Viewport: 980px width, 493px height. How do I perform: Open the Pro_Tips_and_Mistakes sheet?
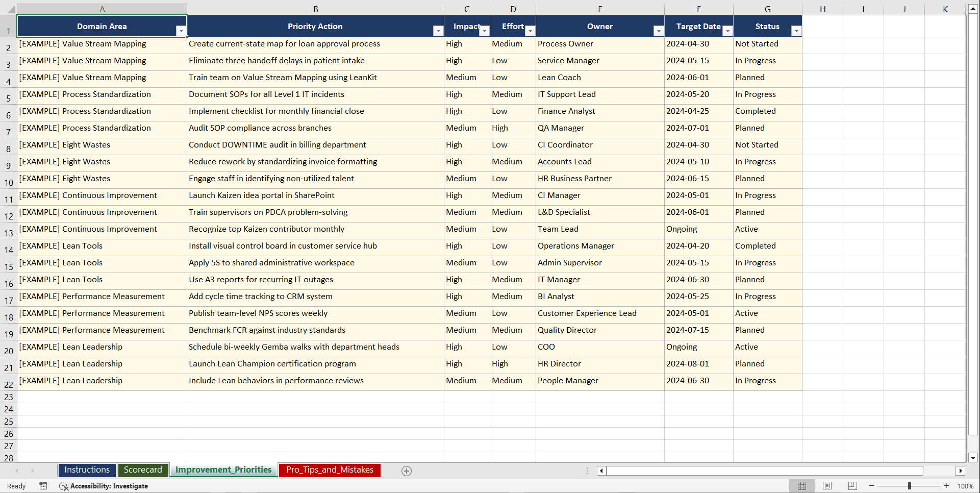tap(329, 470)
